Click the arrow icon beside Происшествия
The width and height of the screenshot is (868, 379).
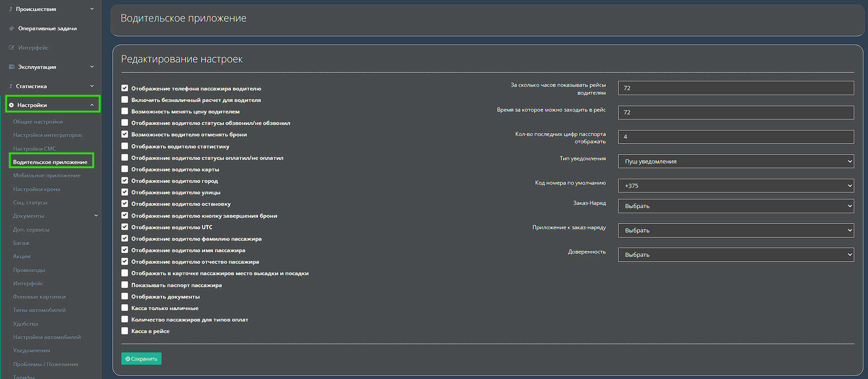point(11,9)
